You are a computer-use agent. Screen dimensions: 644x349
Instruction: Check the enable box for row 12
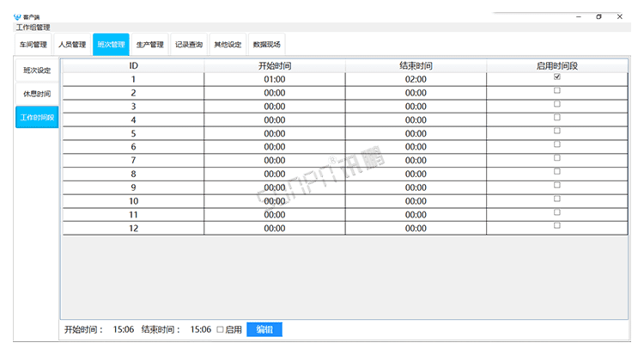(x=557, y=225)
